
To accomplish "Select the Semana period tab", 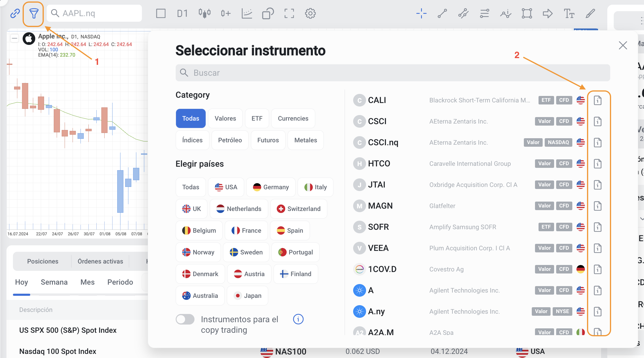I will (x=54, y=282).
